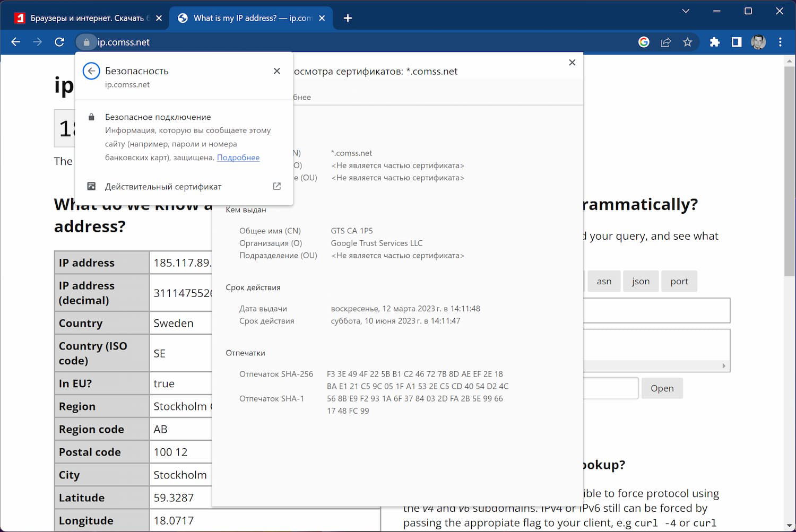Click the port button
The image size is (796, 532).
click(679, 281)
